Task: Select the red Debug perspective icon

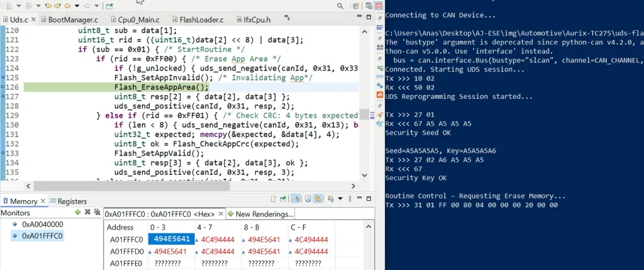Action: click(379, 6)
